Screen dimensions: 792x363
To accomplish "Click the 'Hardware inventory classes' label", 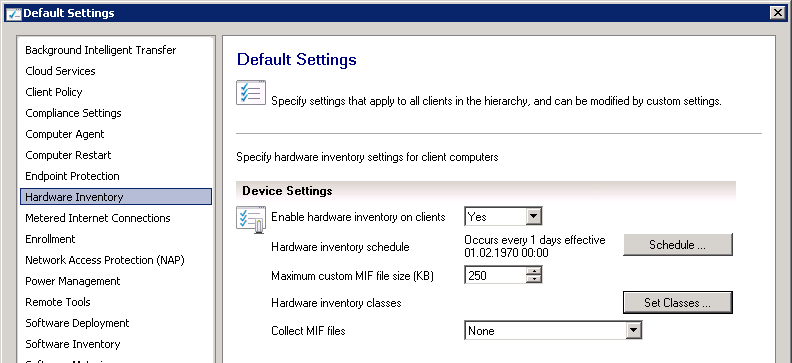I will pos(336,303).
